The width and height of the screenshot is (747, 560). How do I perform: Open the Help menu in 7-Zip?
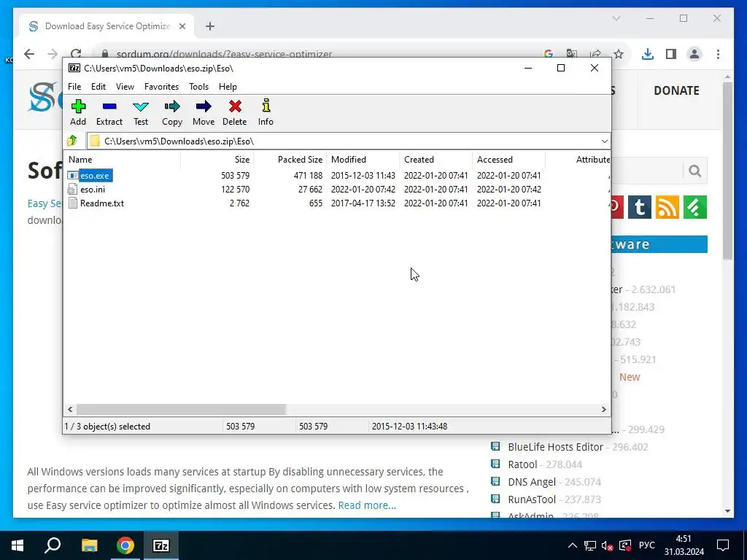228,87
